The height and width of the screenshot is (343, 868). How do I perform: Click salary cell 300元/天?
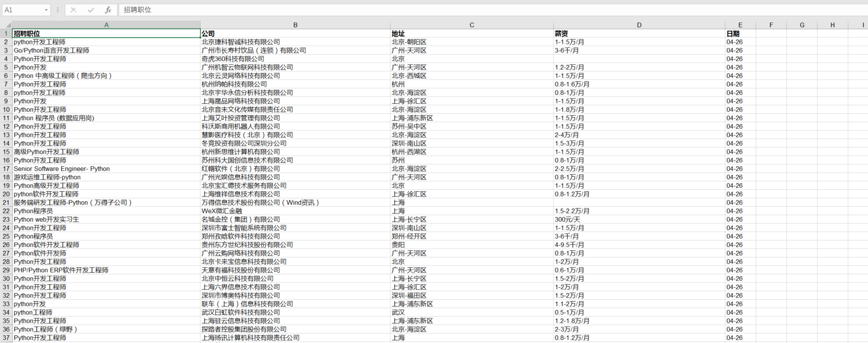click(x=639, y=220)
